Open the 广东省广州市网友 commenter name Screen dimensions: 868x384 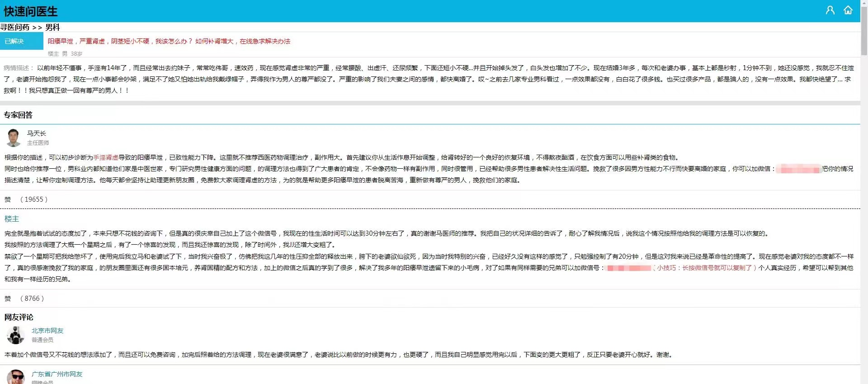(x=57, y=375)
